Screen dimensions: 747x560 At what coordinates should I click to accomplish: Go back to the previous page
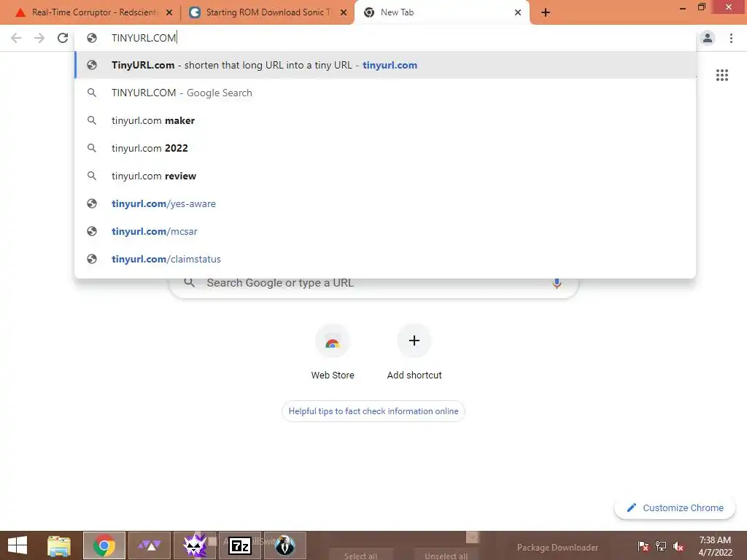coord(16,38)
